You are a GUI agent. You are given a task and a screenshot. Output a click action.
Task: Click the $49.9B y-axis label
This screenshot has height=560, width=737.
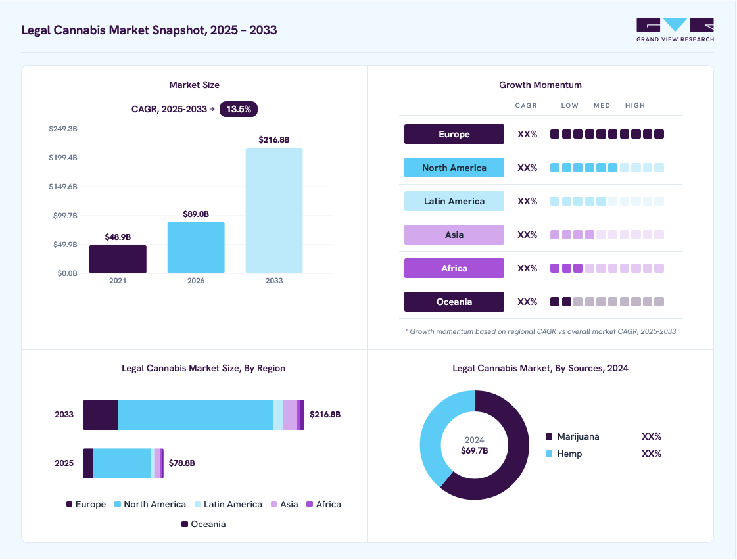point(65,245)
